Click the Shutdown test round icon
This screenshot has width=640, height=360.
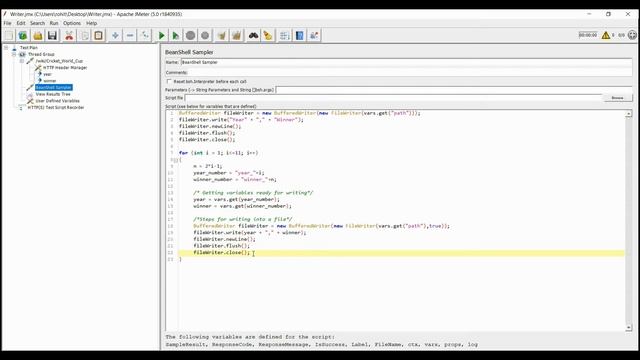(205, 36)
